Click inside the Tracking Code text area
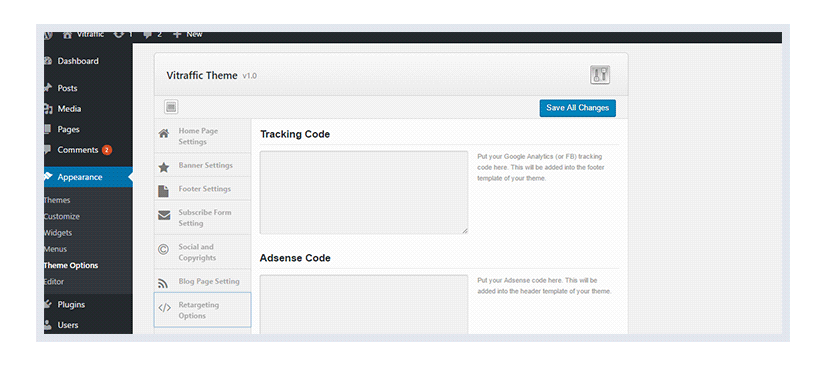 pos(363,192)
